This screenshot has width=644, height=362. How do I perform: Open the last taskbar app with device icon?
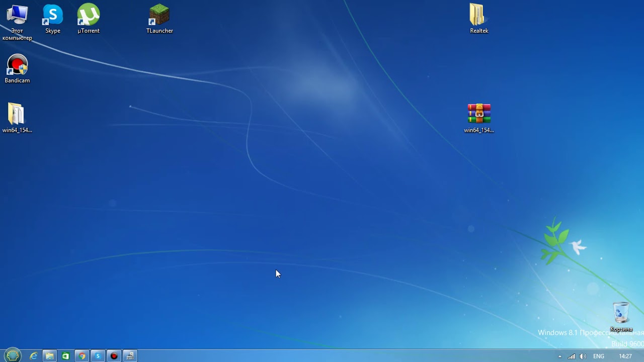pos(130,356)
